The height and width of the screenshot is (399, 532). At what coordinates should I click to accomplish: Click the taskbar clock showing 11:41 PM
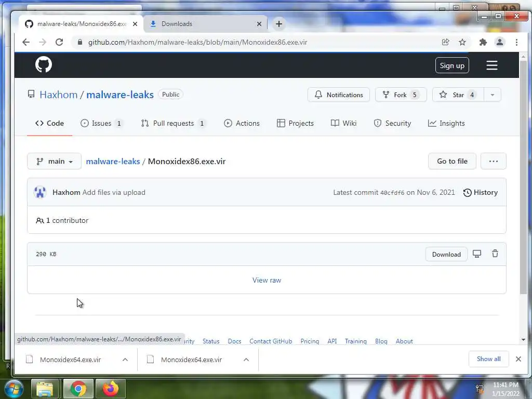[x=506, y=389]
